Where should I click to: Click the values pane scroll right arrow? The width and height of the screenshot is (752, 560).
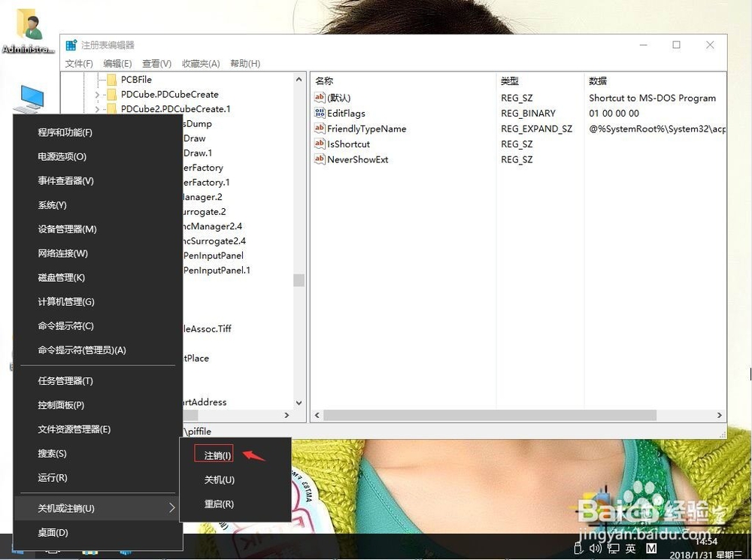click(x=720, y=415)
